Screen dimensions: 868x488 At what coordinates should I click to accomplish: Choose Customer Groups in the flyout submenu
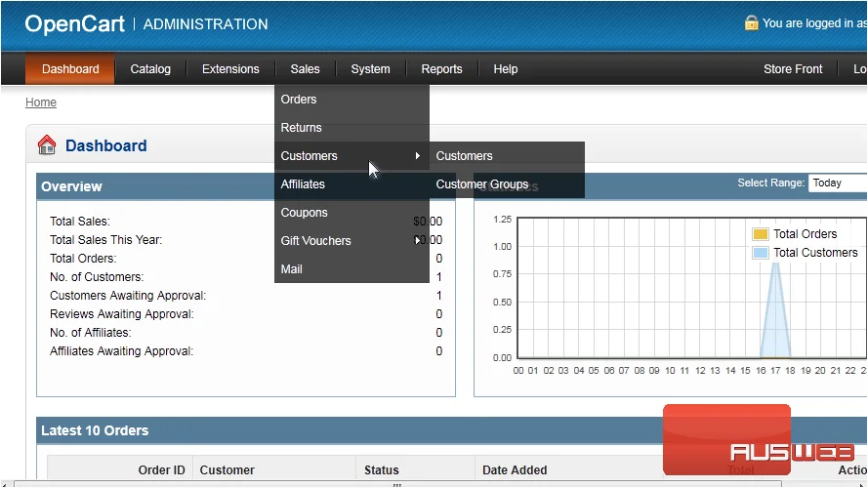(507, 184)
